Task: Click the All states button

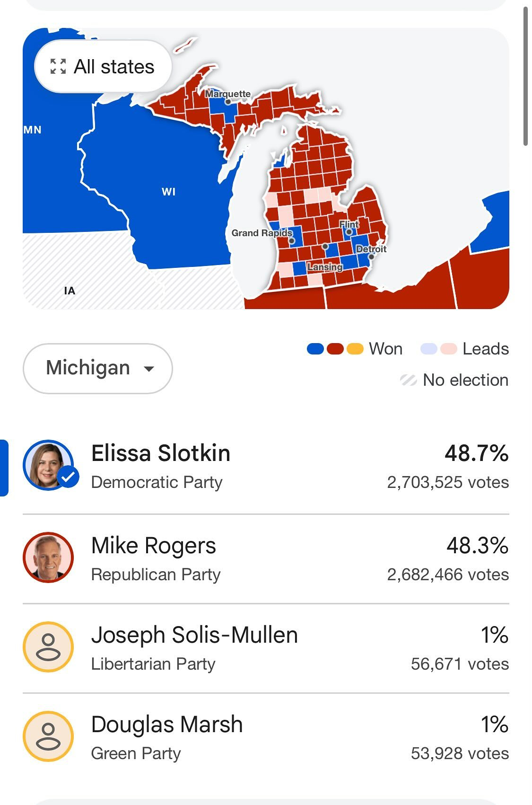Action: [103, 67]
